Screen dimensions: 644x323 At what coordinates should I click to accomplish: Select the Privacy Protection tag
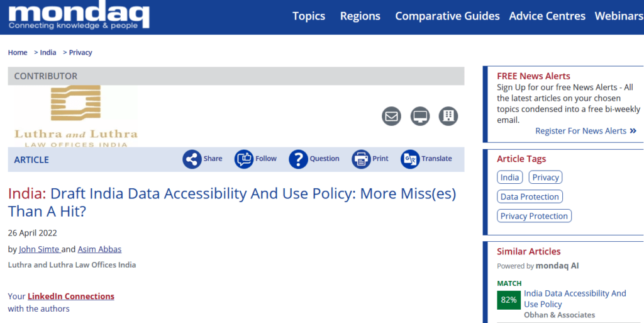534,216
